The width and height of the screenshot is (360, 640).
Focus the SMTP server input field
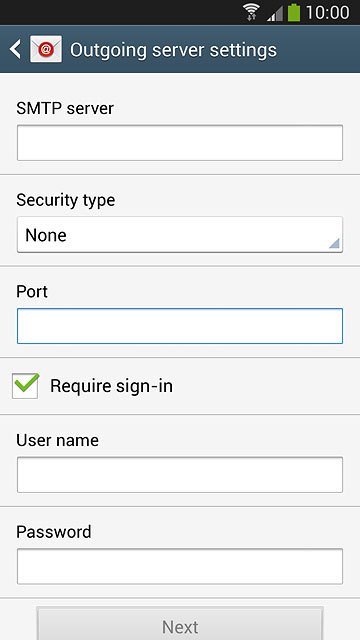tap(180, 143)
